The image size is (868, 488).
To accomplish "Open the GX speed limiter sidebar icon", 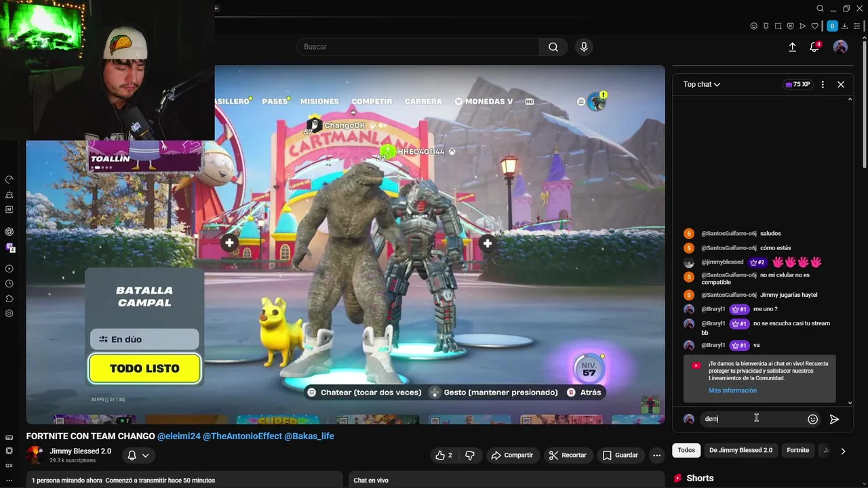I will pyautogui.click(x=9, y=180).
